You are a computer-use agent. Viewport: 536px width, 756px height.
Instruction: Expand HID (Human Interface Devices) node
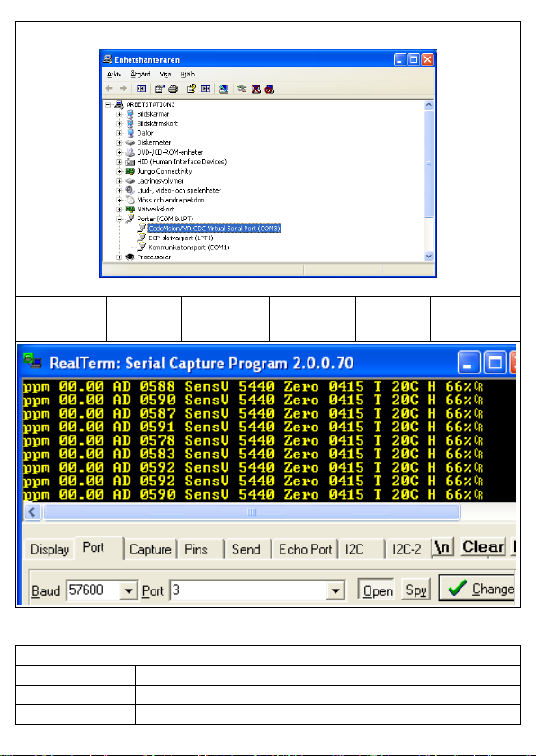(x=119, y=162)
